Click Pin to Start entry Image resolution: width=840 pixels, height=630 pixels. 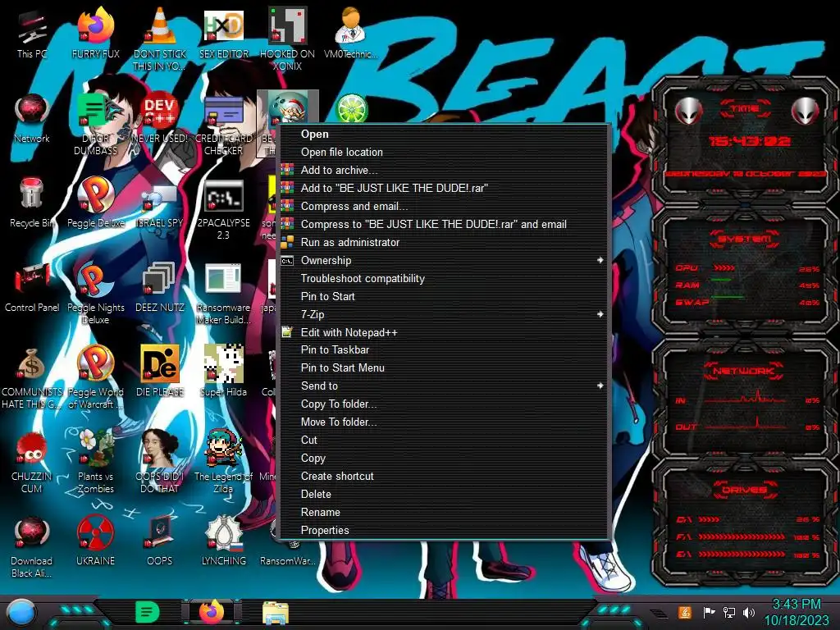444,296
